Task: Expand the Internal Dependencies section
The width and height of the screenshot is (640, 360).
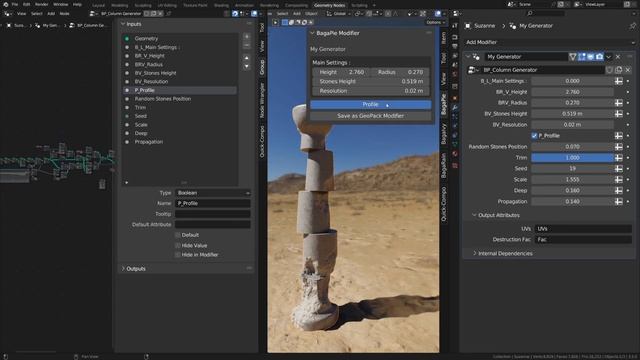Action: click(475, 253)
